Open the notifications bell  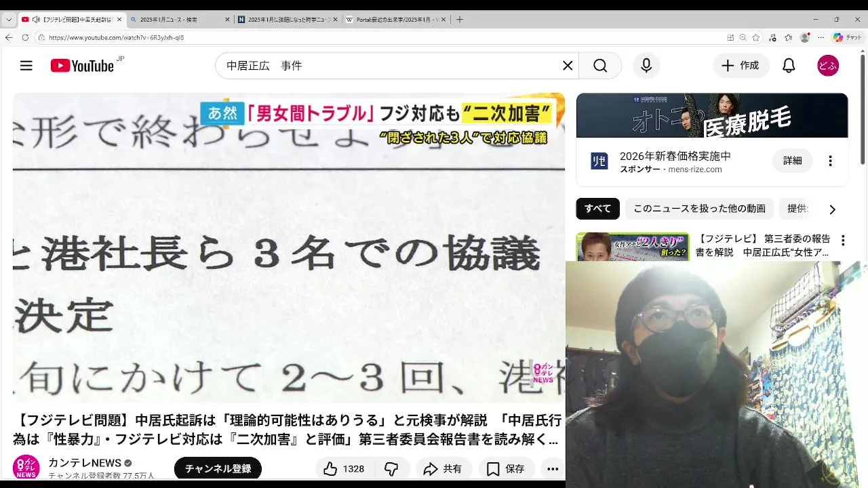[x=789, y=66]
